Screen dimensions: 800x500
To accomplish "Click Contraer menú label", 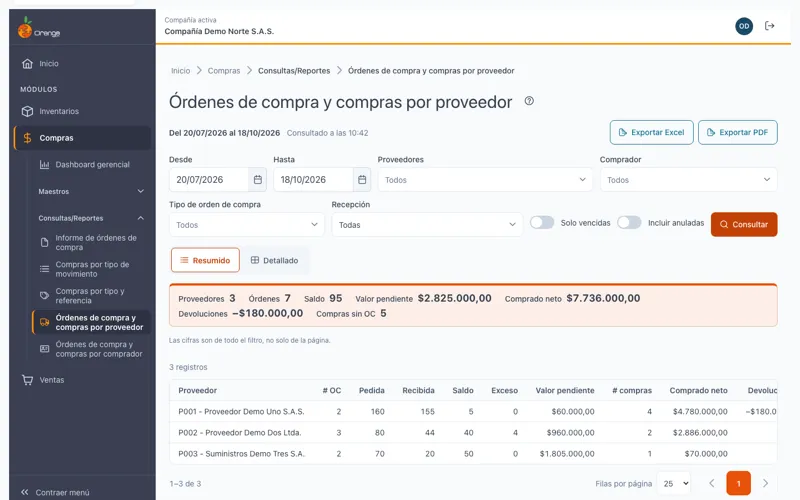I will (62, 492).
